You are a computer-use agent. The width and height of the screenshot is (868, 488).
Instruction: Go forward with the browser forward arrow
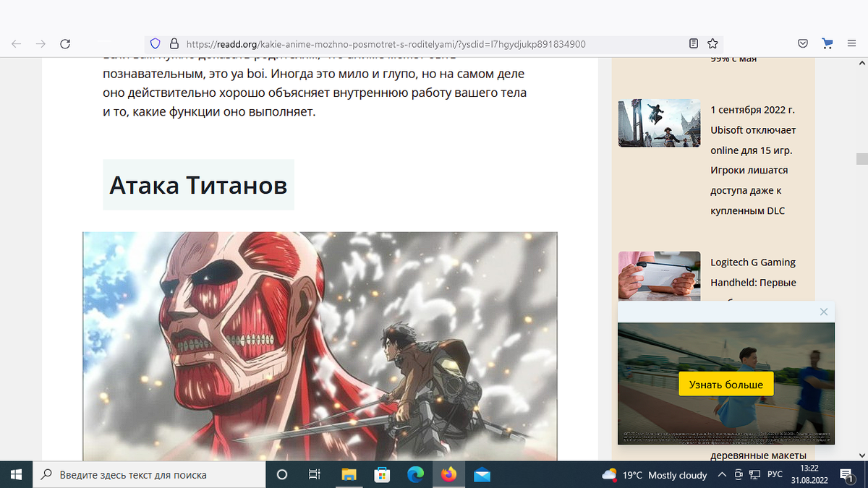pyautogui.click(x=41, y=43)
